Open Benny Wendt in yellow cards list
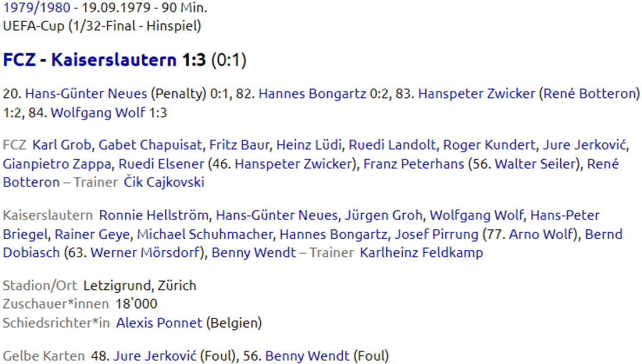The image size is (642, 364). pyautogui.click(x=308, y=356)
